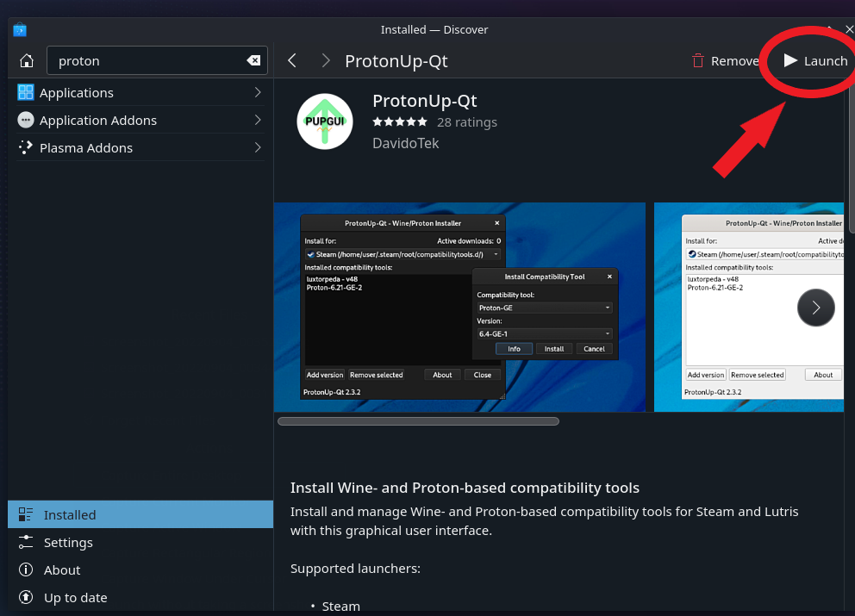
Task: Select the Installed sidebar entry
Action: coord(140,514)
